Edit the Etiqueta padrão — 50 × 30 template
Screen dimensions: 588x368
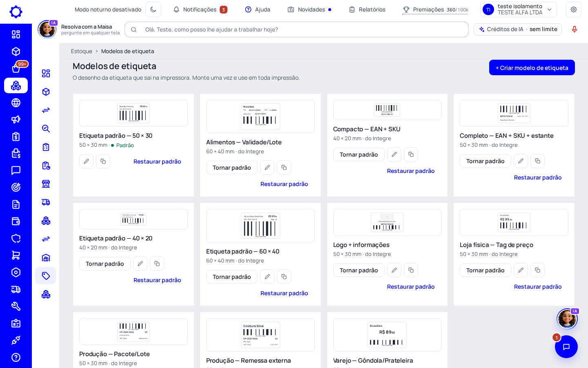coord(86,162)
